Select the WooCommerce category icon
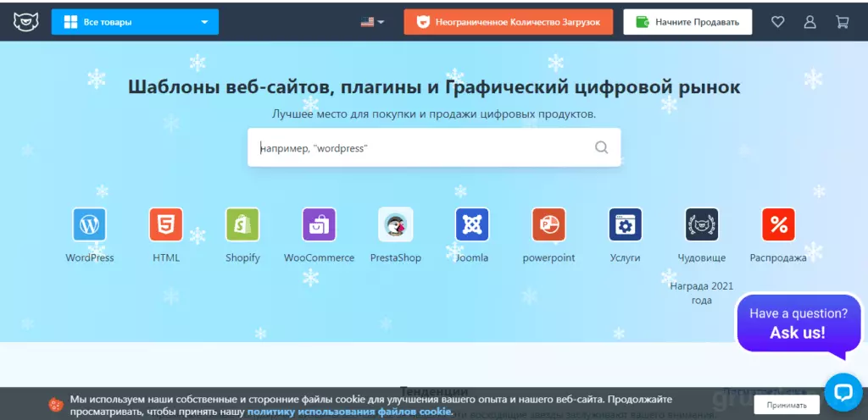The height and width of the screenshot is (420, 868). click(x=319, y=224)
